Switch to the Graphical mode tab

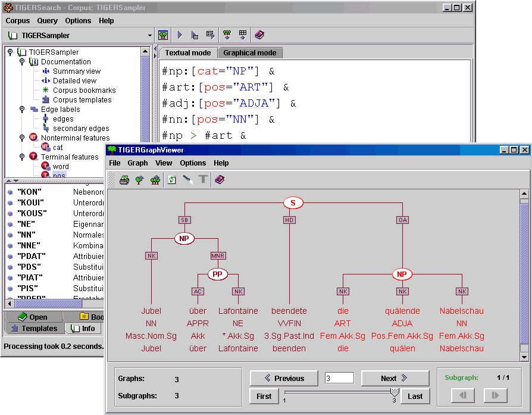(x=250, y=53)
